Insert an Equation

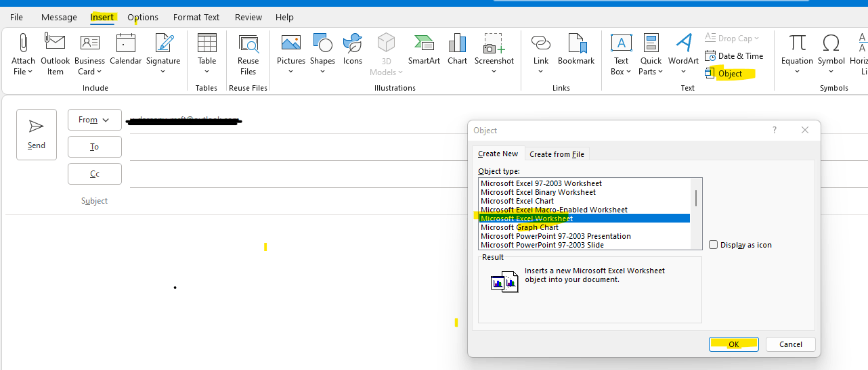click(x=798, y=54)
